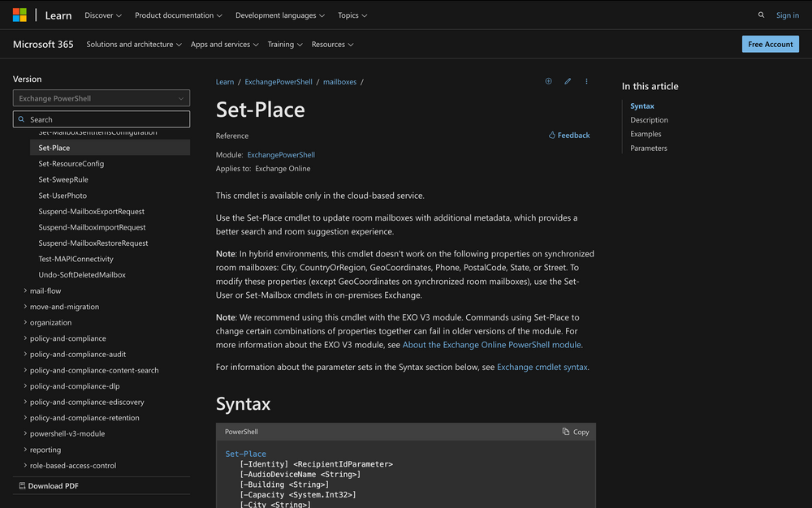The width and height of the screenshot is (812, 508).
Task: Copy the PowerShell syntax code
Action: coord(576,432)
